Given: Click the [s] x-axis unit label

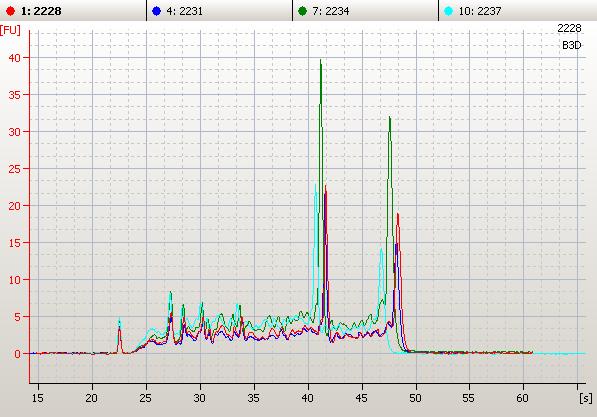Looking at the screenshot, I should coord(586,398).
